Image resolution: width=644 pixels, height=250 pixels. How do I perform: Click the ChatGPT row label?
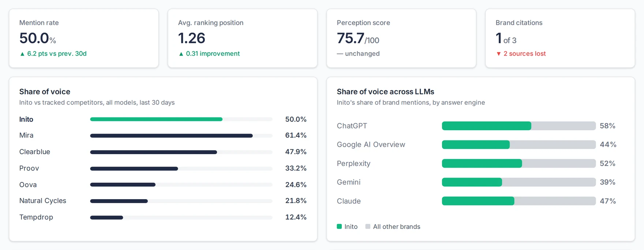pyautogui.click(x=352, y=126)
